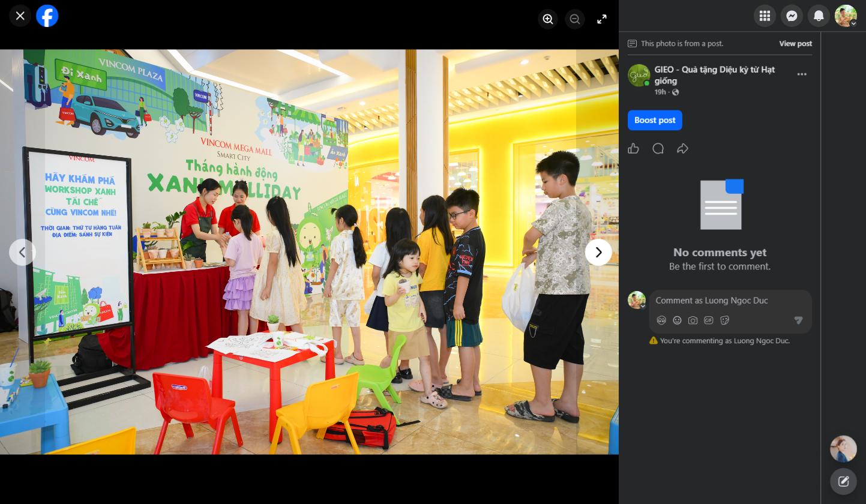Insert an avatar sticker in the comment
Viewport: 866px width, 504px height.
coord(661,320)
